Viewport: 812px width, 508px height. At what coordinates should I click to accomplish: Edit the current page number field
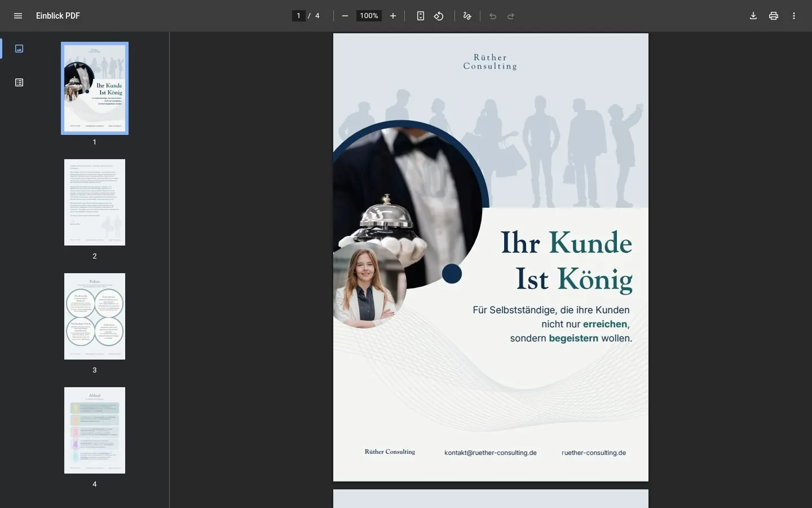299,16
